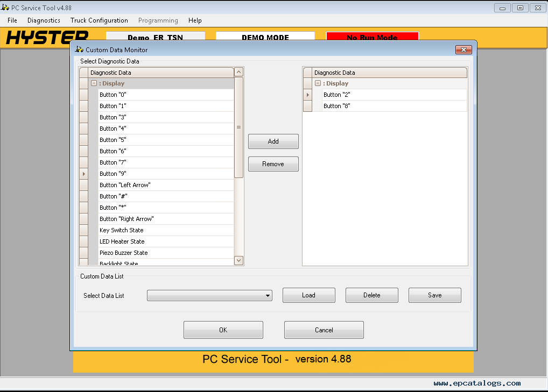Delete the selected data list
Image resolution: width=548 pixels, height=392 pixels.
pyautogui.click(x=371, y=295)
